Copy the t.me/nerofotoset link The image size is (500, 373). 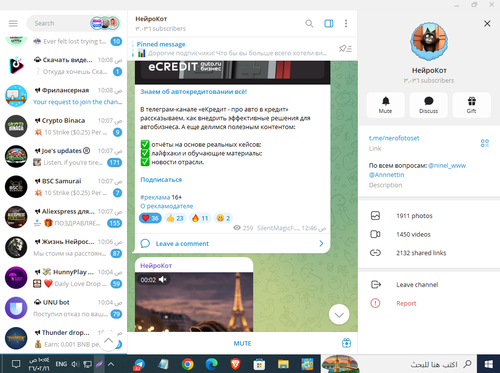click(394, 138)
